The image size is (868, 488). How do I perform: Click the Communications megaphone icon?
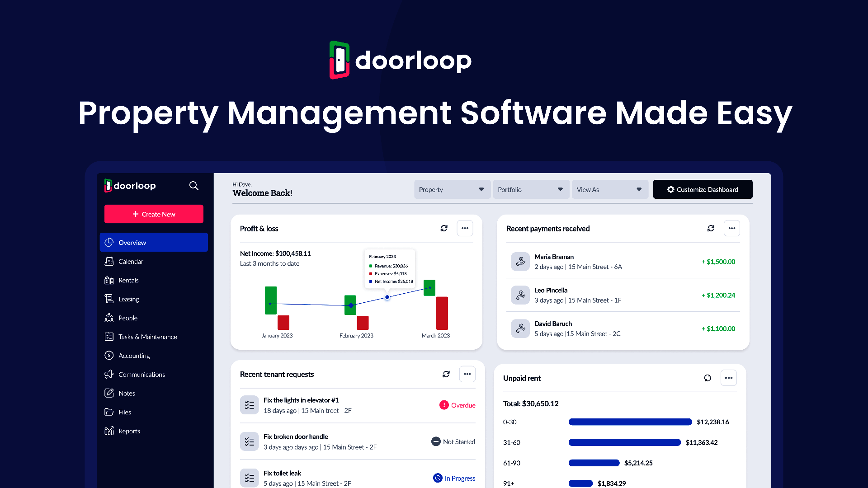(x=109, y=374)
